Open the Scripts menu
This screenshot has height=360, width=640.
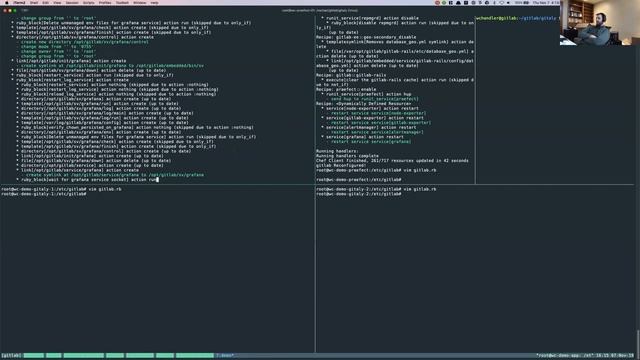tap(89, 2)
